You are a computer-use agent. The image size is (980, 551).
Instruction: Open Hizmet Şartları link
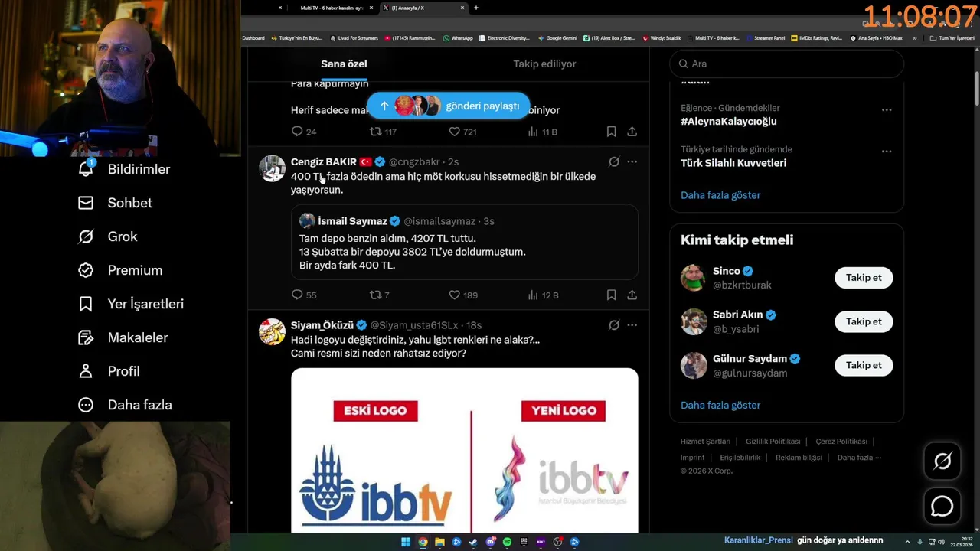[705, 442]
